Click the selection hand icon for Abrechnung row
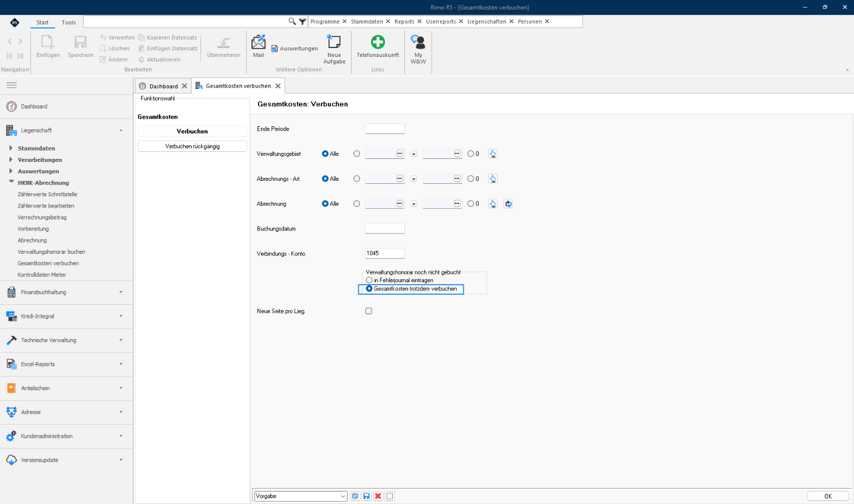The width and height of the screenshot is (854, 504). [493, 203]
